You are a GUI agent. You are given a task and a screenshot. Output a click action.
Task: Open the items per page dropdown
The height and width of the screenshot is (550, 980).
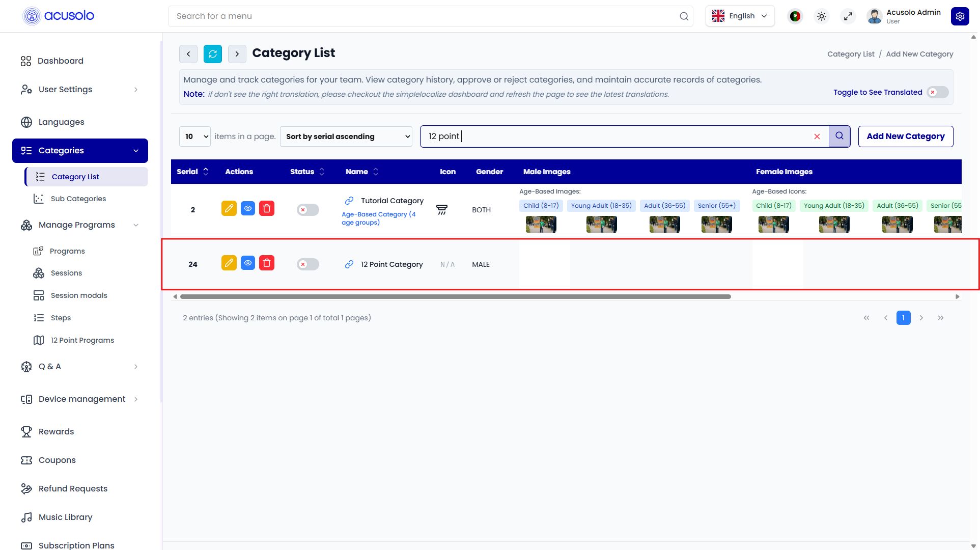(195, 136)
